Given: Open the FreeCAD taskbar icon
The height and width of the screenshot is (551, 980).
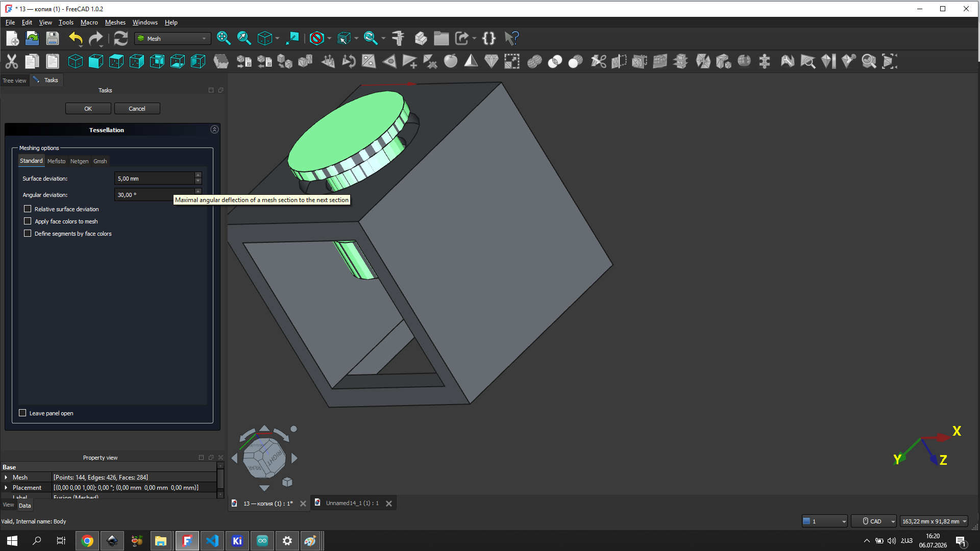Looking at the screenshot, I should click(x=187, y=541).
